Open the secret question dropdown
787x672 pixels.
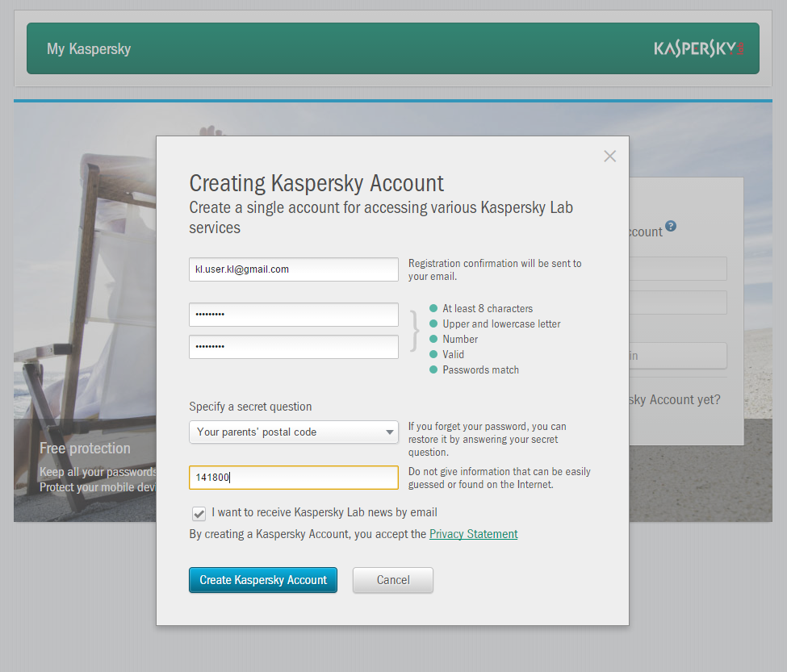(294, 432)
